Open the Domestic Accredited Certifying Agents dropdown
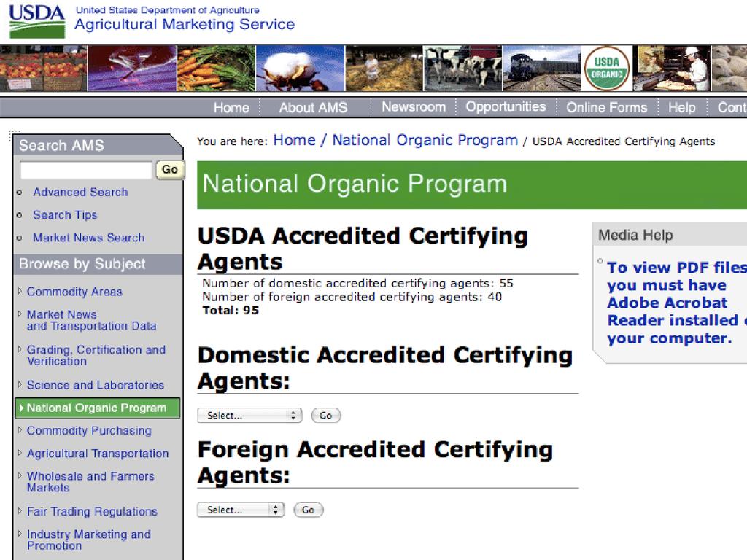Image resolution: width=747 pixels, height=560 pixels. click(x=249, y=416)
